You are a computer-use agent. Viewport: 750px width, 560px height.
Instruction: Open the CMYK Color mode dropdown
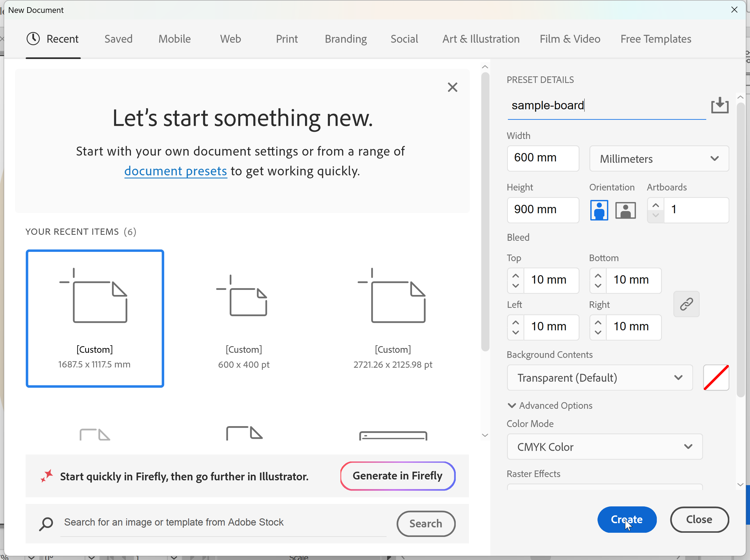click(605, 447)
